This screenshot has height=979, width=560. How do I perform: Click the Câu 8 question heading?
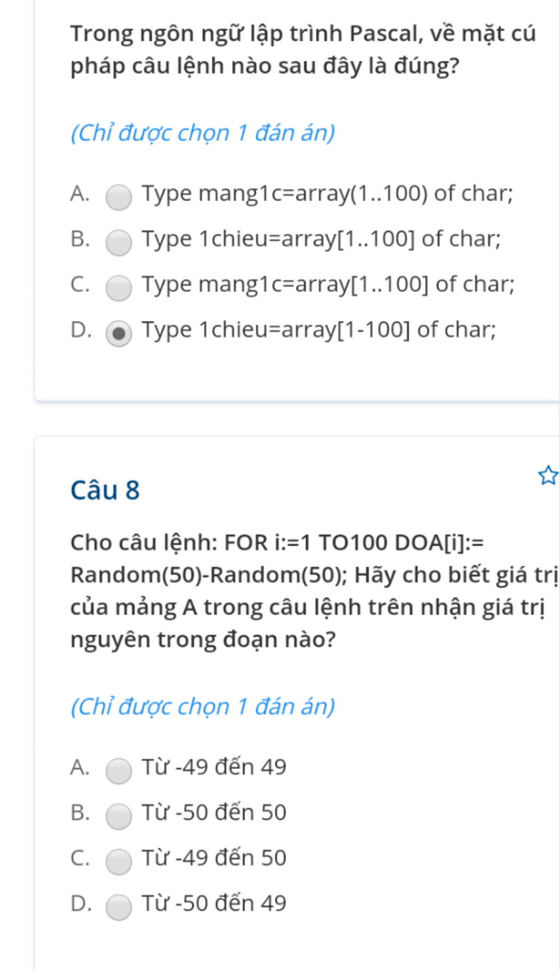point(105,490)
